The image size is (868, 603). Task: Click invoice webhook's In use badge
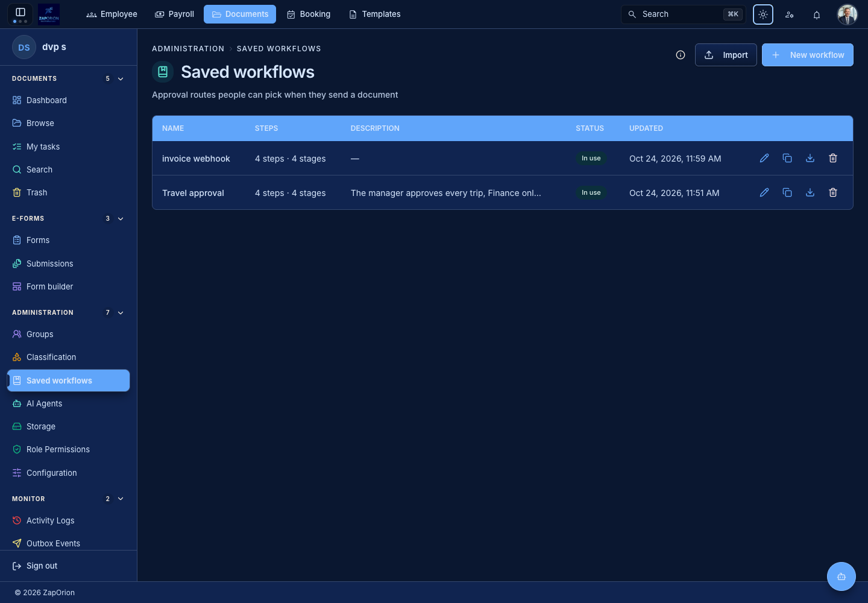click(x=591, y=158)
